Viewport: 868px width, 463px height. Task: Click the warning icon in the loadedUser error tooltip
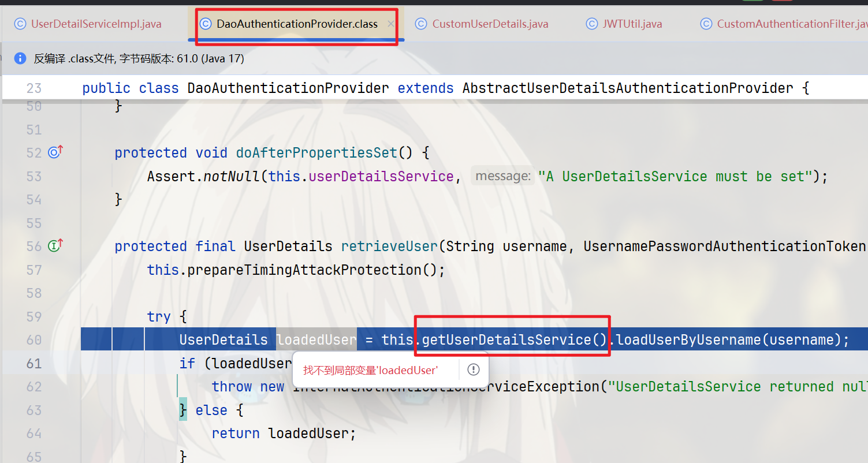(x=473, y=369)
